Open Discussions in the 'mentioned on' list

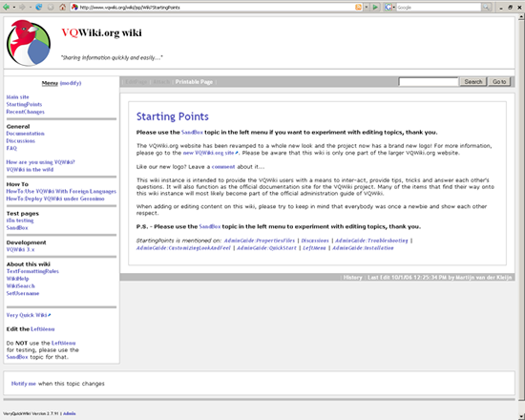point(315,241)
